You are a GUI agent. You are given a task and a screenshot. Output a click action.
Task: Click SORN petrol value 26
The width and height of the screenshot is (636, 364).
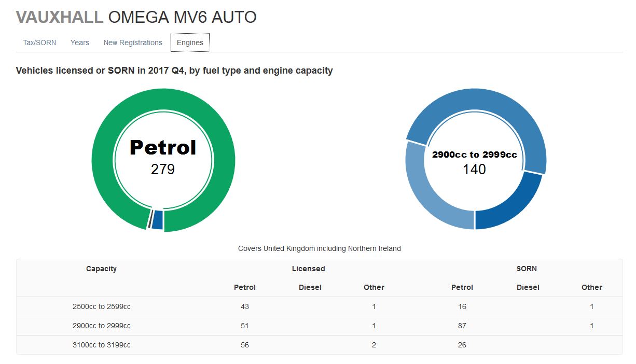(462, 345)
